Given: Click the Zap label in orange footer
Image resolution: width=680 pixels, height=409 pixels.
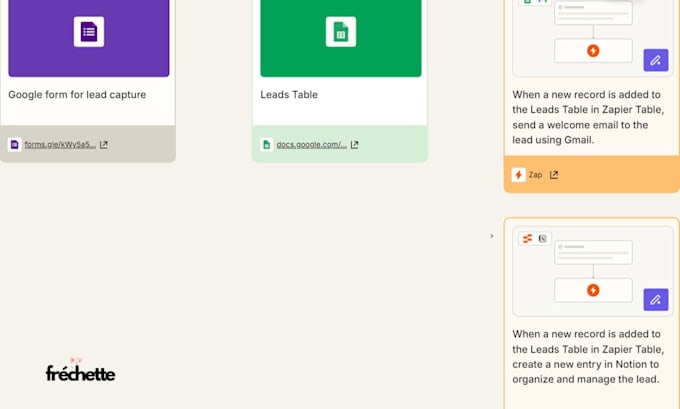Looking at the screenshot, I should coord(535,175).
